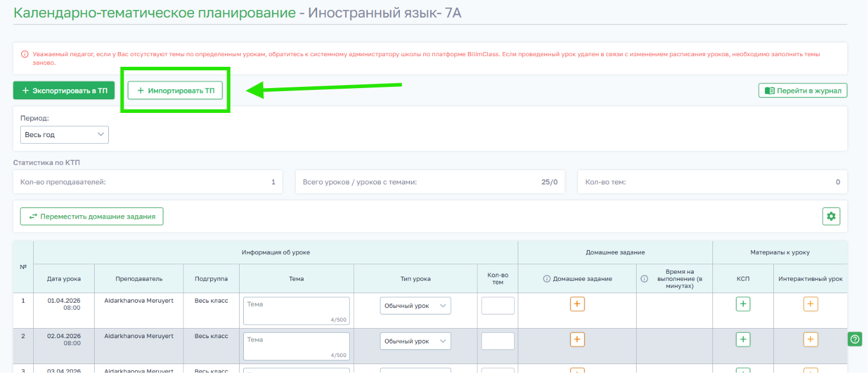The image size is (868, 373).
Task: Click the Кол-во тем field in row 2
Action: (498, 341)
